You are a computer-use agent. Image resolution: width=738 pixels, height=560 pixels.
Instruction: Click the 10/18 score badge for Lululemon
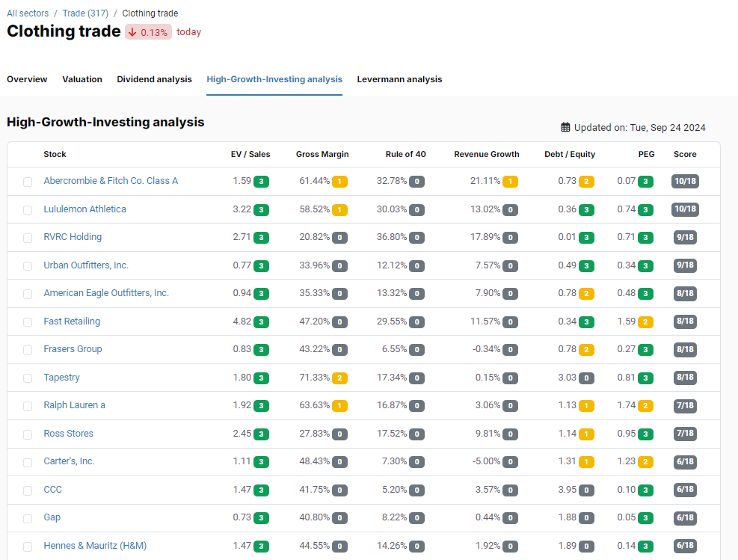click(x=685, y=209)
